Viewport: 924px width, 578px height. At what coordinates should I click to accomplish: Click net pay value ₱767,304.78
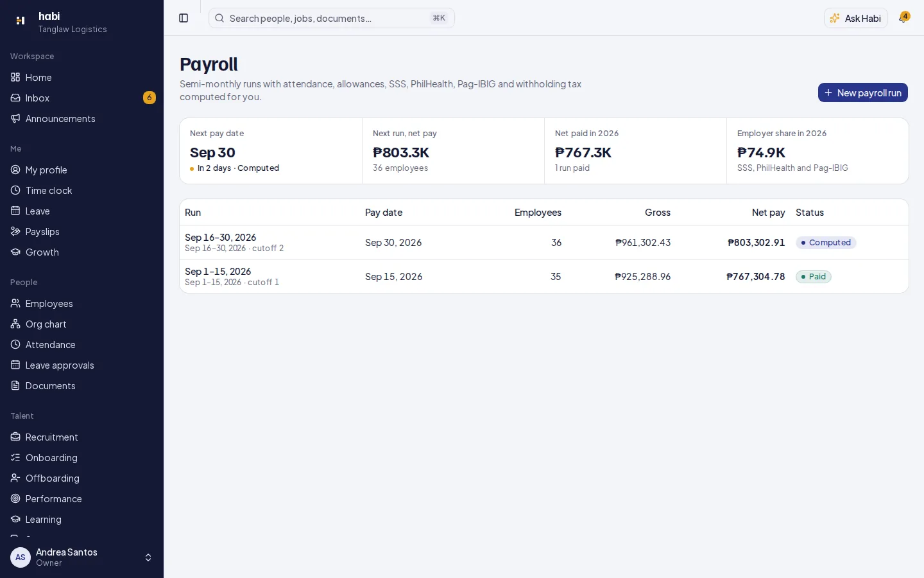coord(756,277)
